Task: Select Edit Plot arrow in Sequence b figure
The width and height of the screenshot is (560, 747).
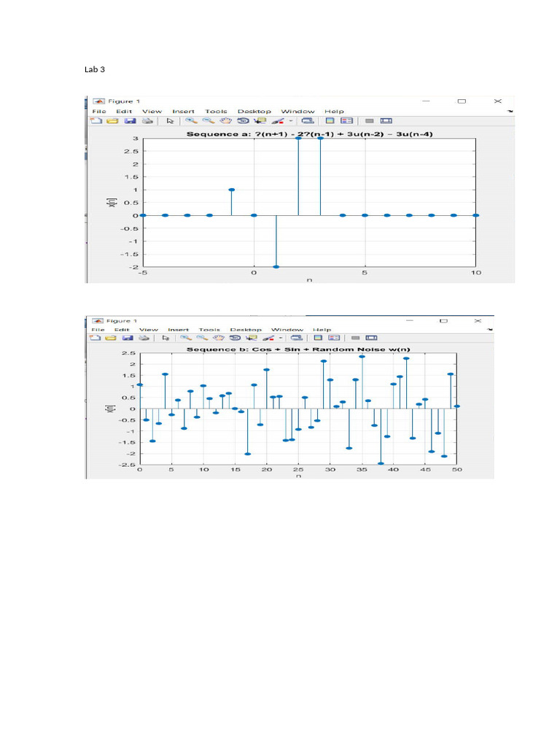Action: point(166,338)
